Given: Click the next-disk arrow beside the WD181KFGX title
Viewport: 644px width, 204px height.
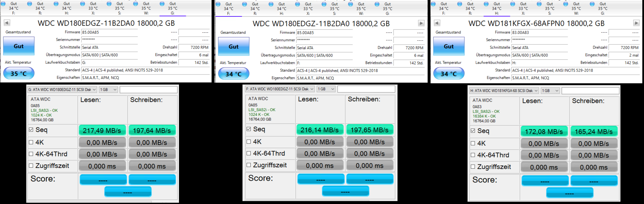Looking at the screenshot, I should click(x=636, y=23).
